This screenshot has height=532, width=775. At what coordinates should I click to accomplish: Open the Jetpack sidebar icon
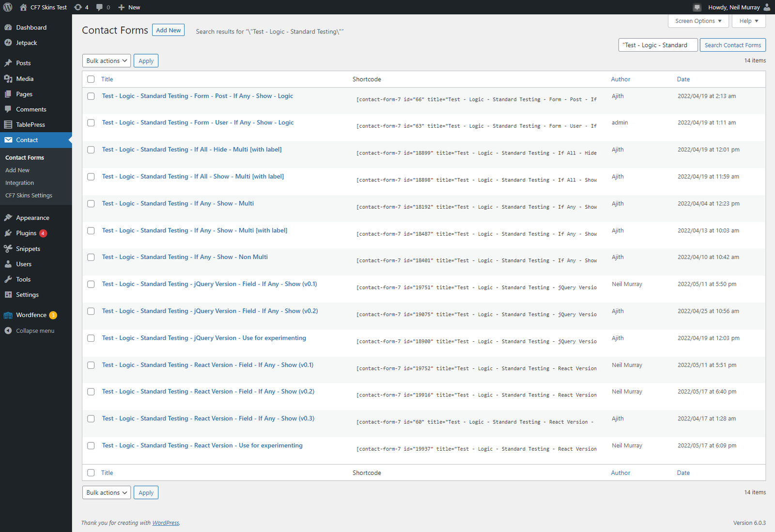(8, 43)
